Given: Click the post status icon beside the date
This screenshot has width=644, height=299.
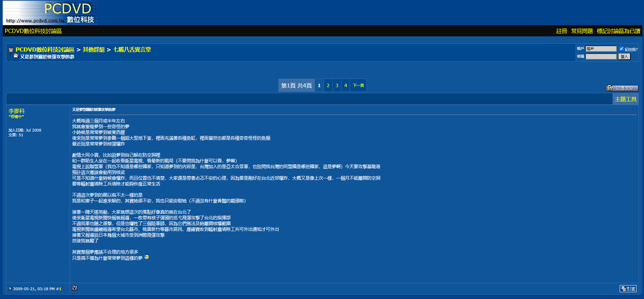Looking at the screenshot, I should point(10,289).
